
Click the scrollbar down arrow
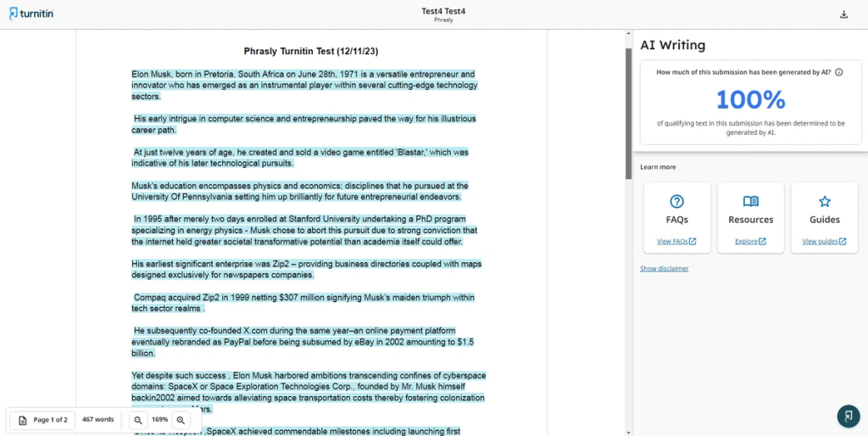tap(628, 432)
